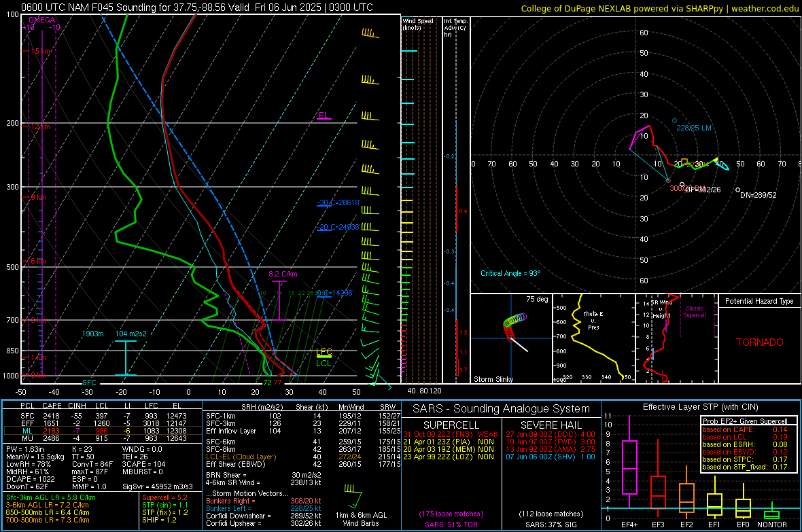The image size is (802, 532).
Task: Click the blue 'Bunkers Left = 228/25 kt' line
Action: pos(264,508)
